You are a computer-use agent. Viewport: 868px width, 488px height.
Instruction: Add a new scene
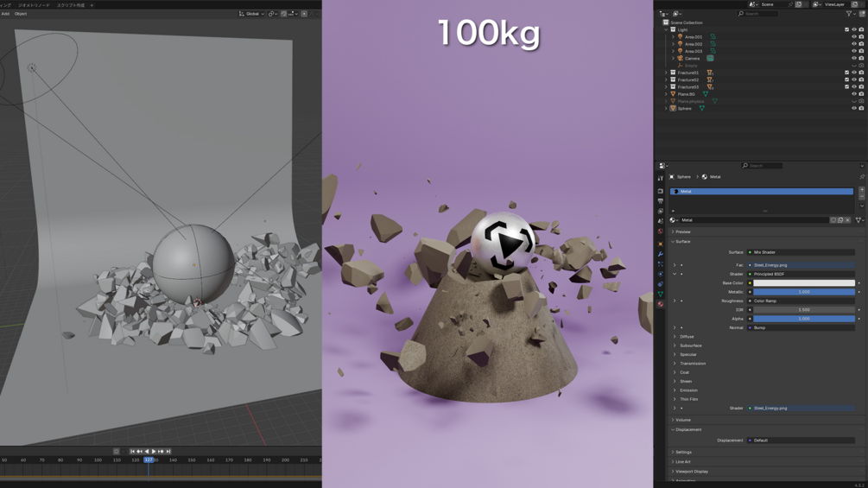[x=799, y=4]
